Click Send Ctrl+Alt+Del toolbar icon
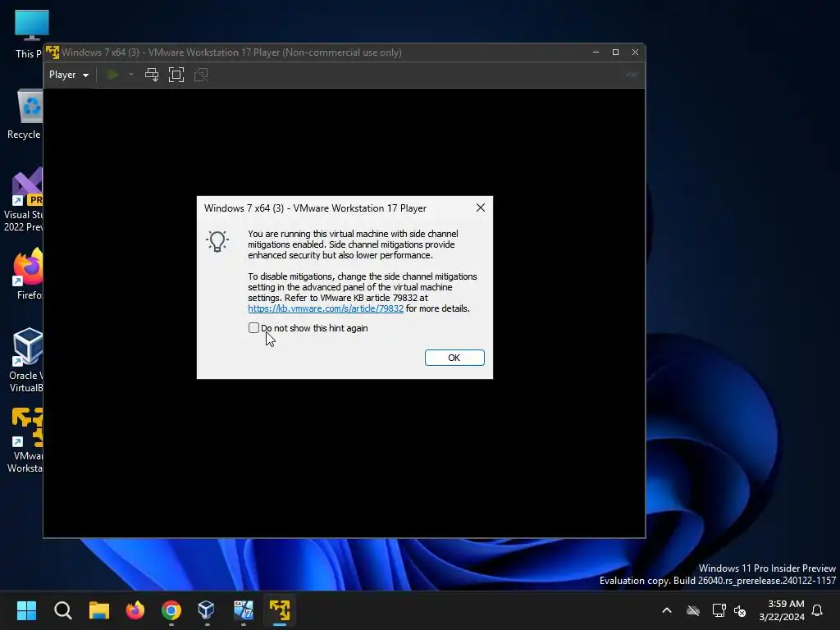840x630 pixels. tap(152, 75)
